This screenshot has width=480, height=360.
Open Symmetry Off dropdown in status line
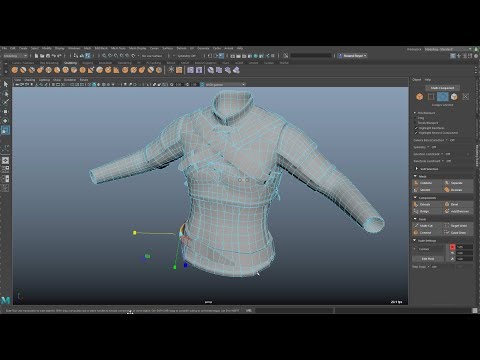pos(186,56)
